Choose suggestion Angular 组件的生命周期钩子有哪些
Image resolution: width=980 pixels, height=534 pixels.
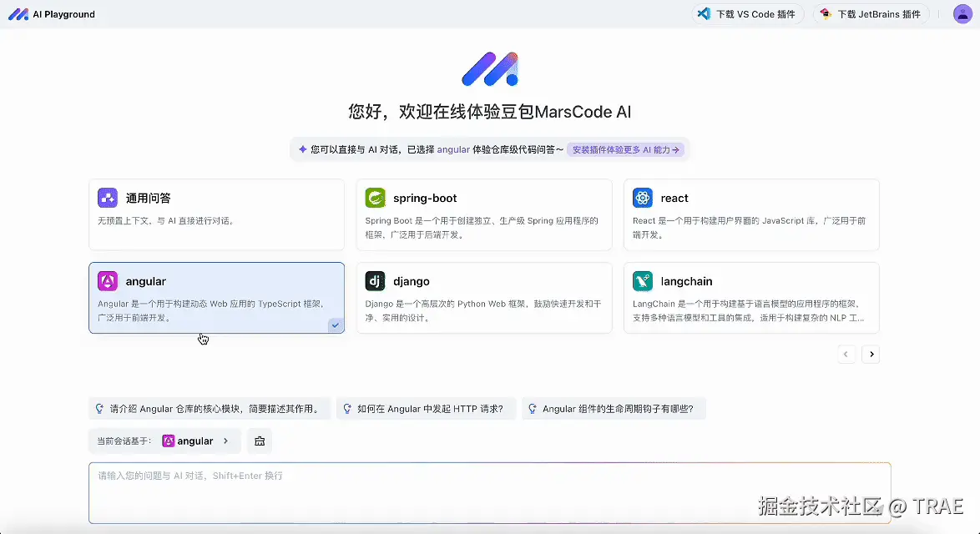(x=614, y=409)
